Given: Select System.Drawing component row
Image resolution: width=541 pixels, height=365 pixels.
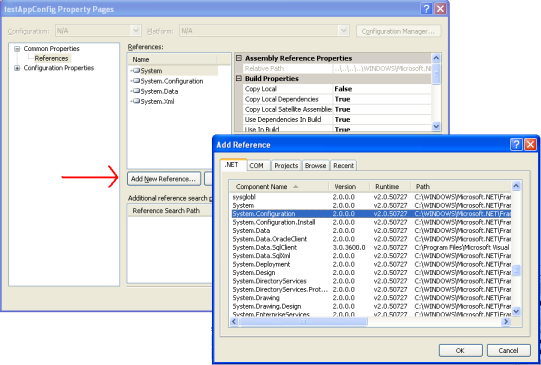Looking at the screenshot, I should coord(371,298).
